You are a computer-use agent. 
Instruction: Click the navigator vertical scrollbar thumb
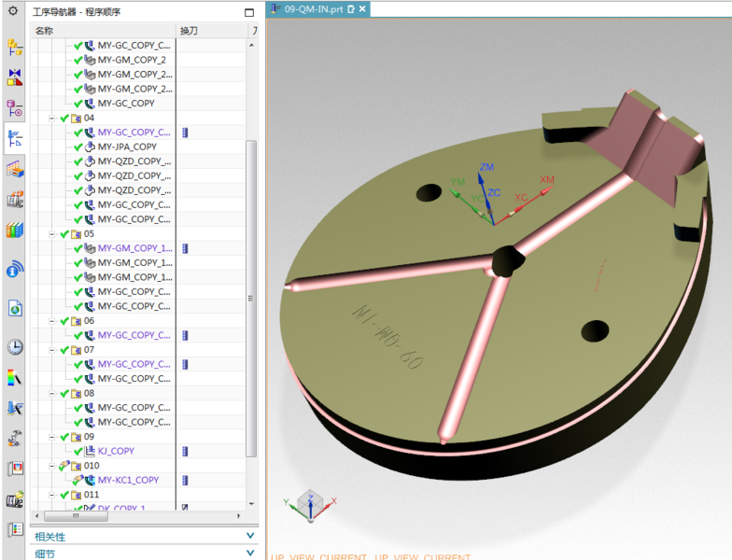click(250, 299)
